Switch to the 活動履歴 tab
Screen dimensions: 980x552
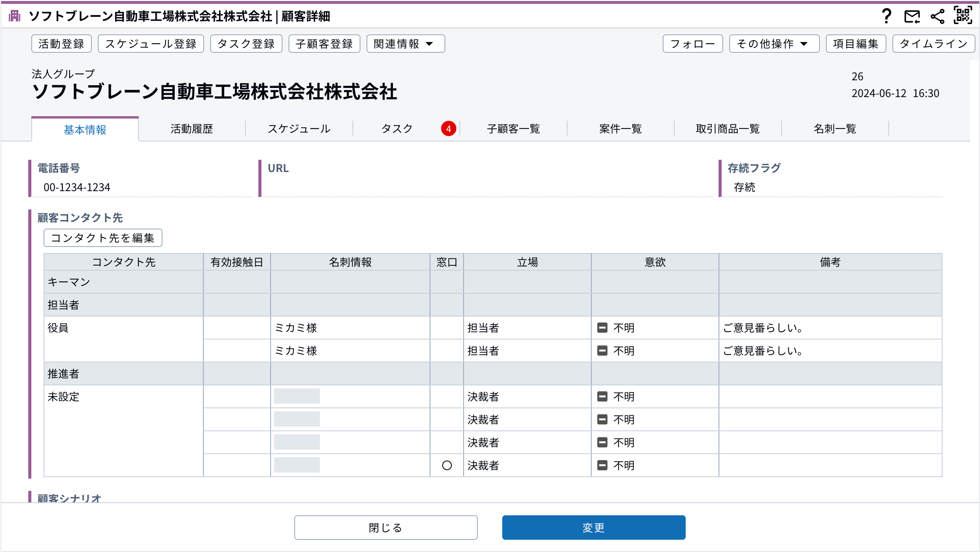[192, 129]
